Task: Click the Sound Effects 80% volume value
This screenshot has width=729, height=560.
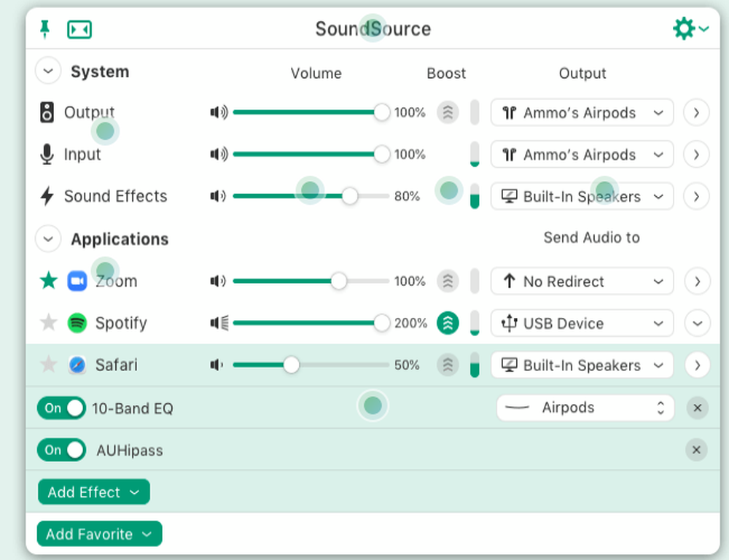Action: (x=407, y=196)
